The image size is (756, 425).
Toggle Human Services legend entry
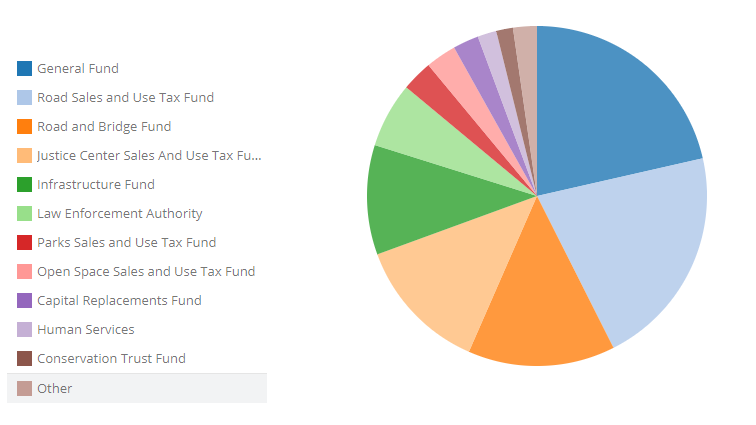[x=86, y=330]
